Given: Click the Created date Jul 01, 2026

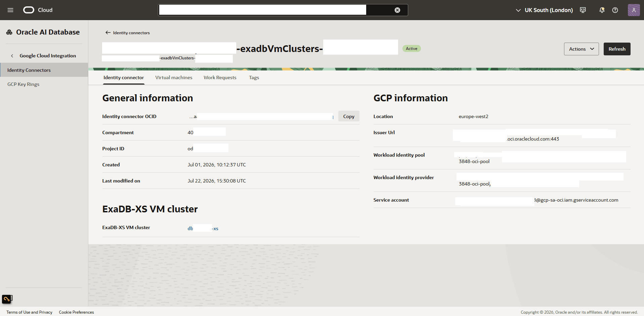Looking at the screenshot, I should [217, 165].
